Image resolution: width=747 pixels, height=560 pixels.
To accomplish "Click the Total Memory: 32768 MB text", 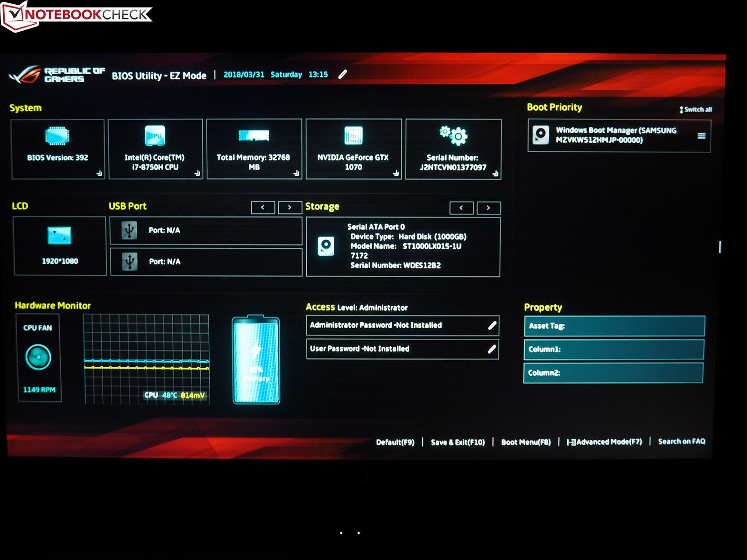I will click(x=254, y=162).
